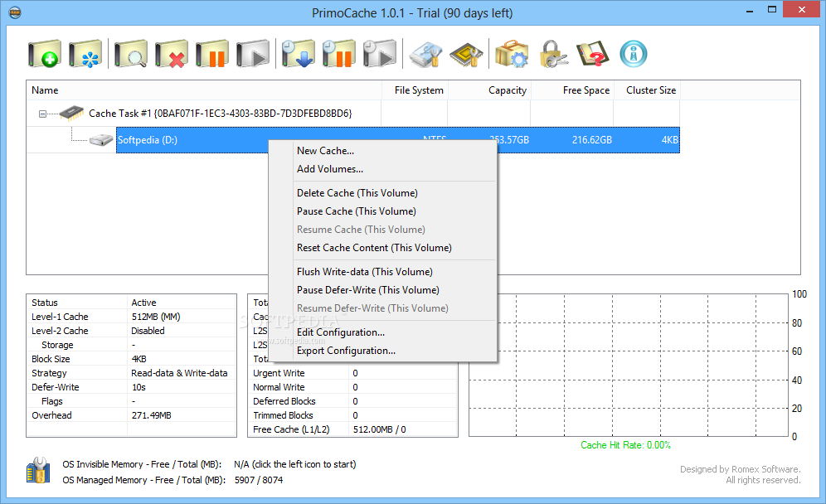Click the Free Cache 512.00MB / 0 value
This screenshot has width=826, height=504.
click(379, 429)
